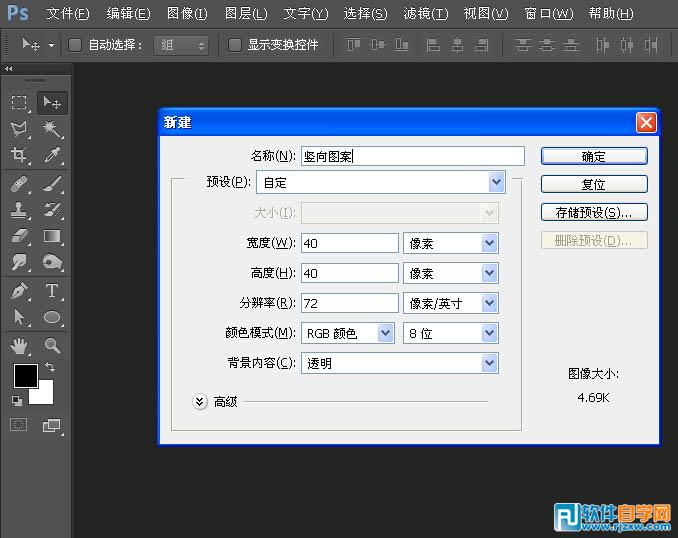Select the Brush tool

[x=52, y=184]
